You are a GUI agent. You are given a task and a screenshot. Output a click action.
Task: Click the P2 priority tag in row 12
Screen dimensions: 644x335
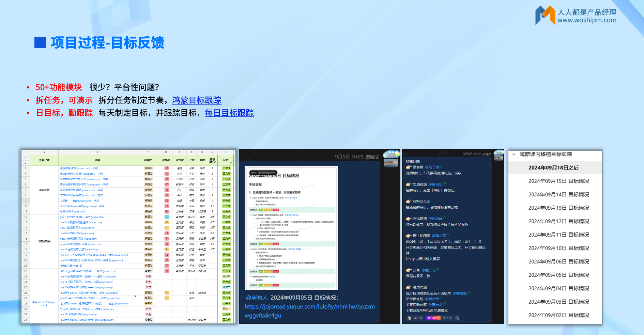(x=167, y=217)
